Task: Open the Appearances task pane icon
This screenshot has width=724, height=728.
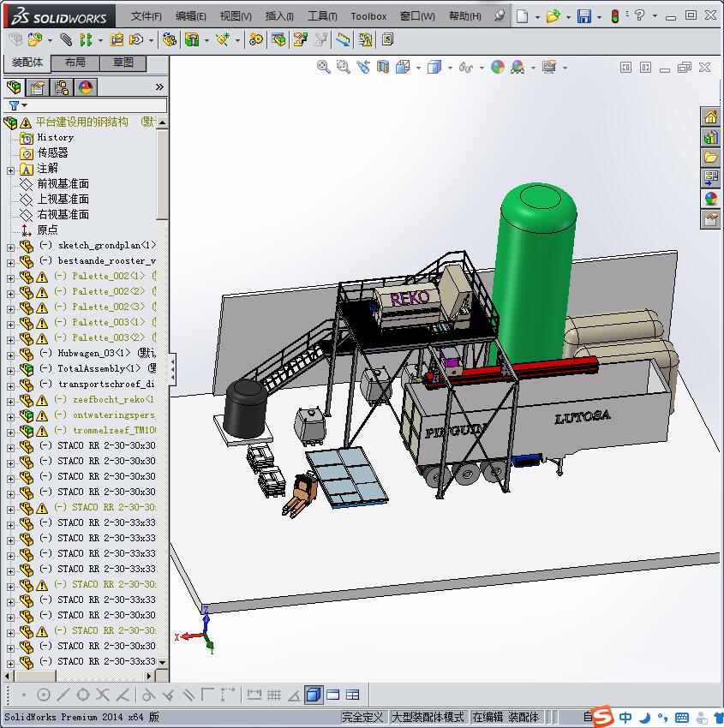Action: 710,199
